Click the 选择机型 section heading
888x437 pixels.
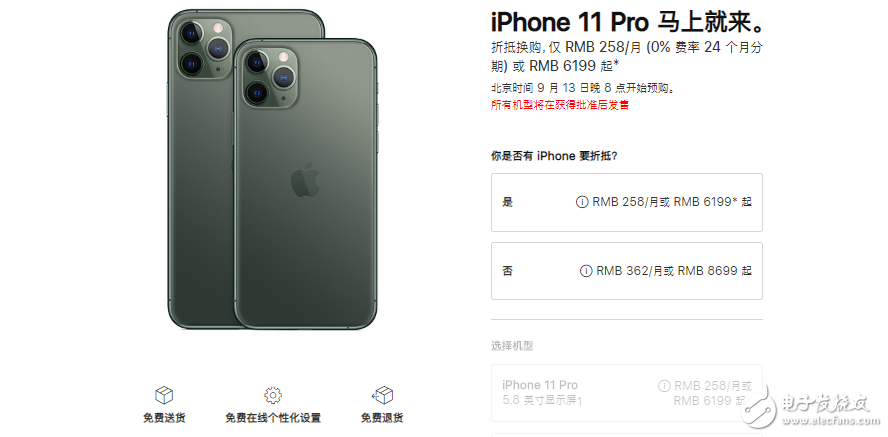pos(512,346)
